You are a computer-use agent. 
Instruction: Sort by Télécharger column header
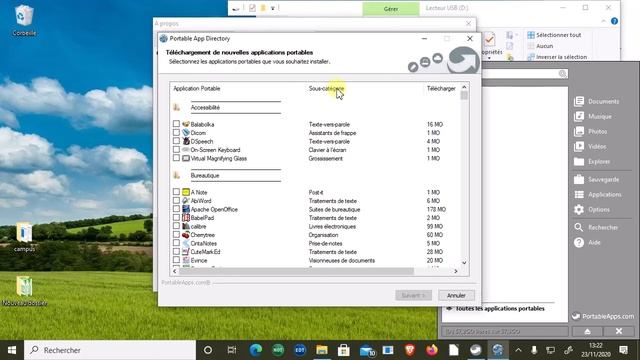pyautogui.click(x=441, y=88)
